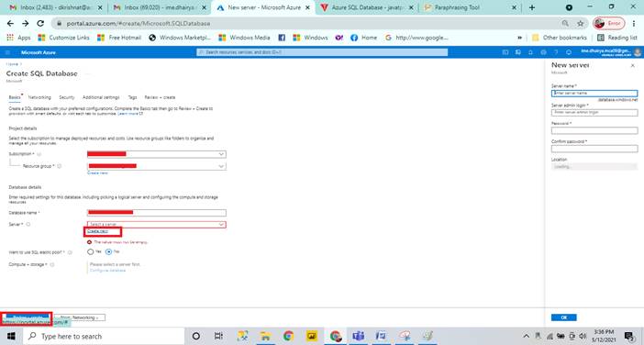
Task: Click OK in New server panel
Action: [564, 317]
